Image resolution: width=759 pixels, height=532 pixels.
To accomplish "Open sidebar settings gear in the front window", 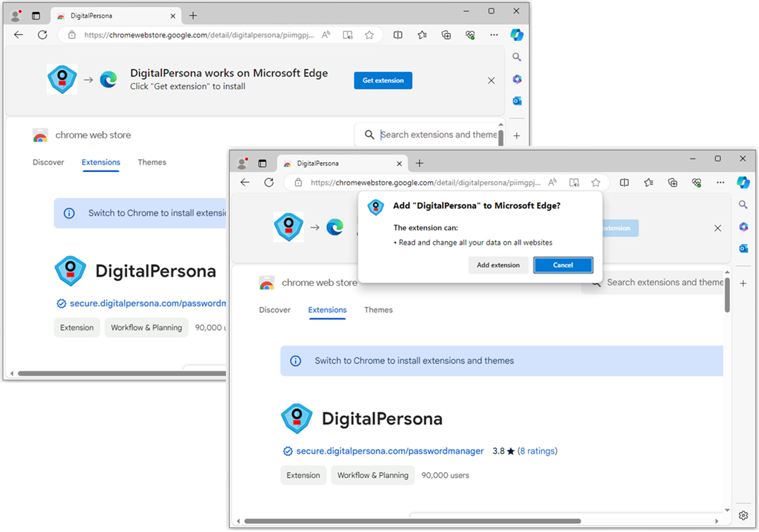I will point(743,516).
